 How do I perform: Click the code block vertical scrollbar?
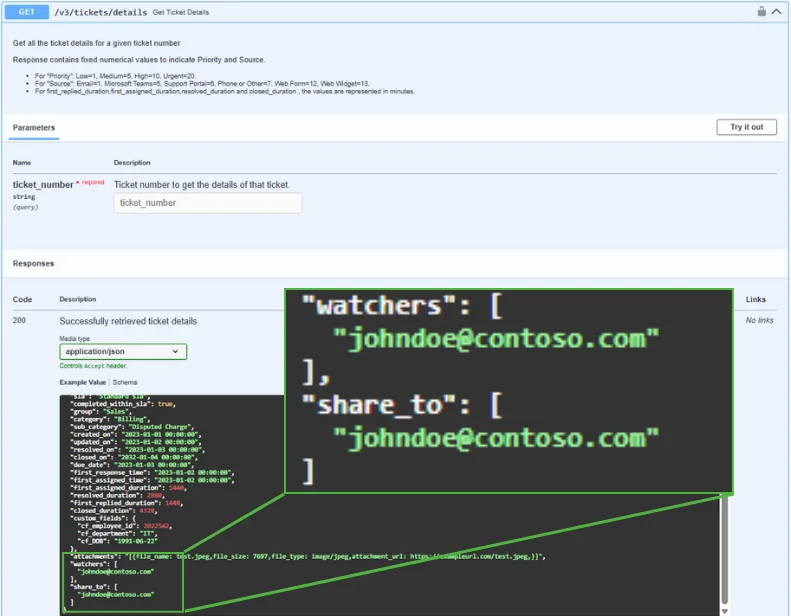pyautogui.click(x=724, y=549)
